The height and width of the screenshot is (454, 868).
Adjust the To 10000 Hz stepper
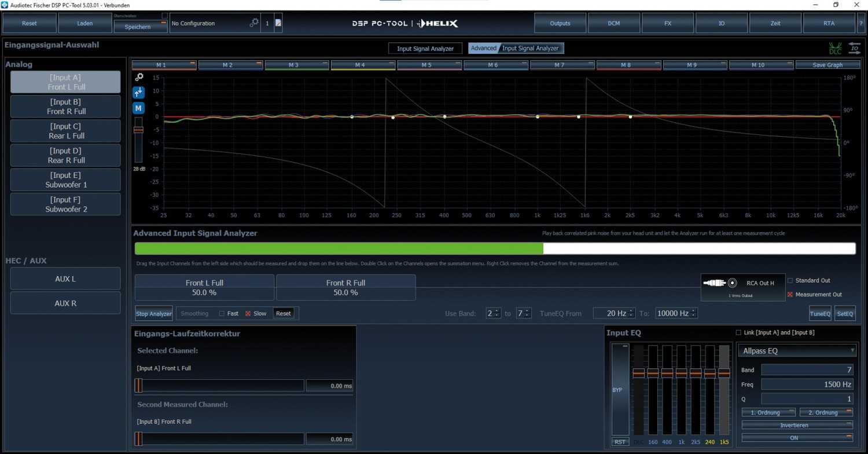[x=676, y=313]
